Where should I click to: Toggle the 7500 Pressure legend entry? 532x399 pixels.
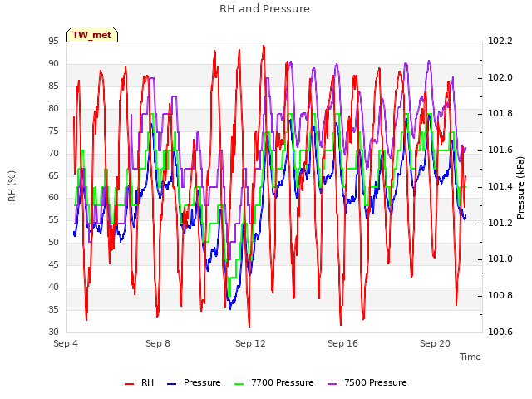367,382
